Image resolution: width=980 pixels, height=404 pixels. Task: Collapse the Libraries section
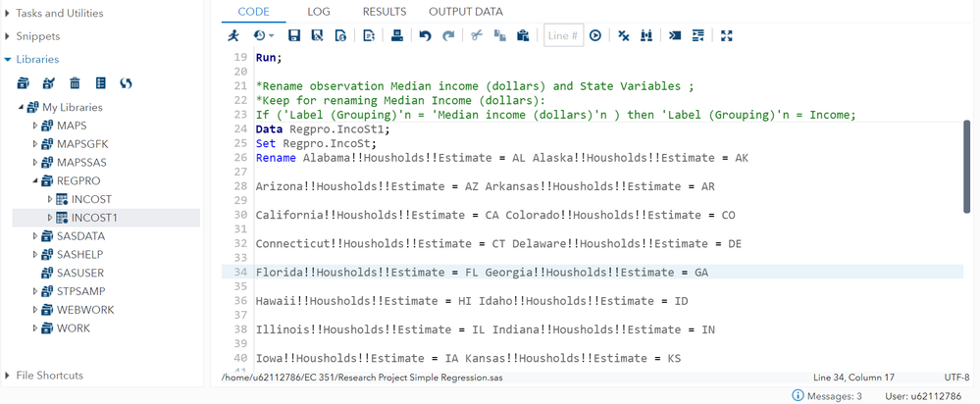[x=8, y=59]
